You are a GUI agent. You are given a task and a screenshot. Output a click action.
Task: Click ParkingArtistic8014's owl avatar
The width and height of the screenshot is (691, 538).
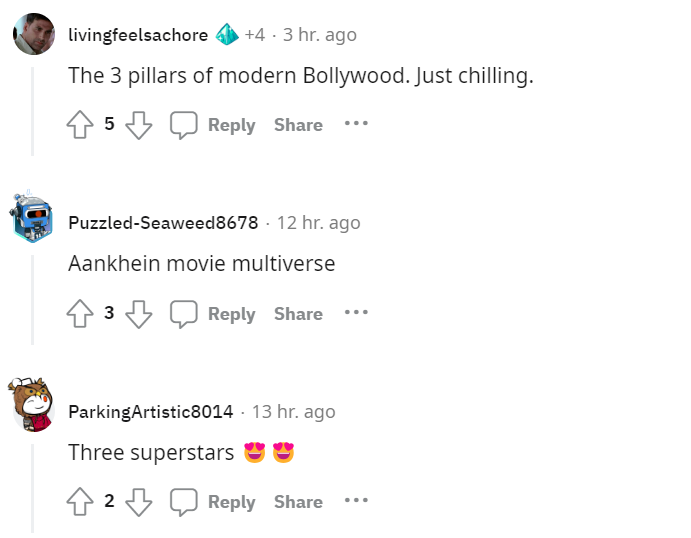coord(32,404)
